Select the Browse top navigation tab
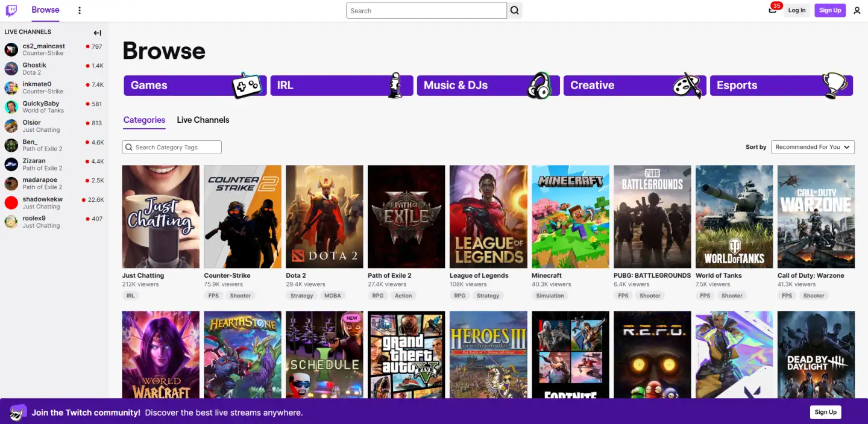This screenshot has height=424, width=868. [x=45, y=10]
